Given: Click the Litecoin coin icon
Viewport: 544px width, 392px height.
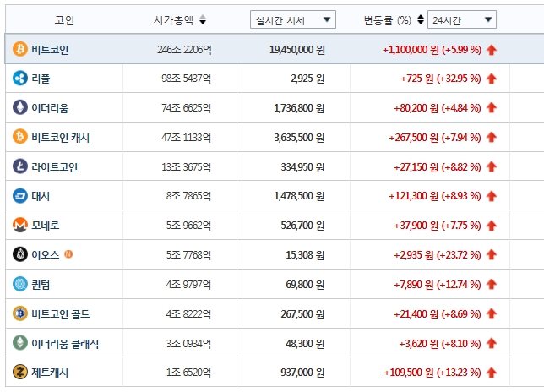Looking at the screenshot, I should pyautogui.click(x=20, y=166).
